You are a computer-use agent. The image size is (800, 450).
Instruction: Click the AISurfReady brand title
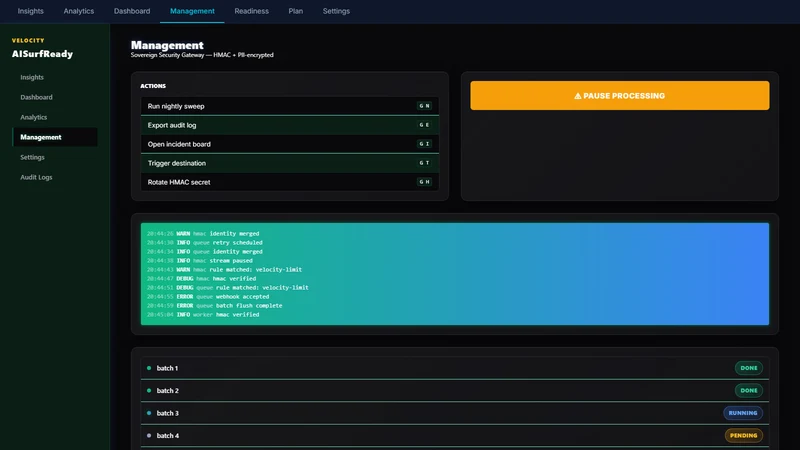(42, 54)
